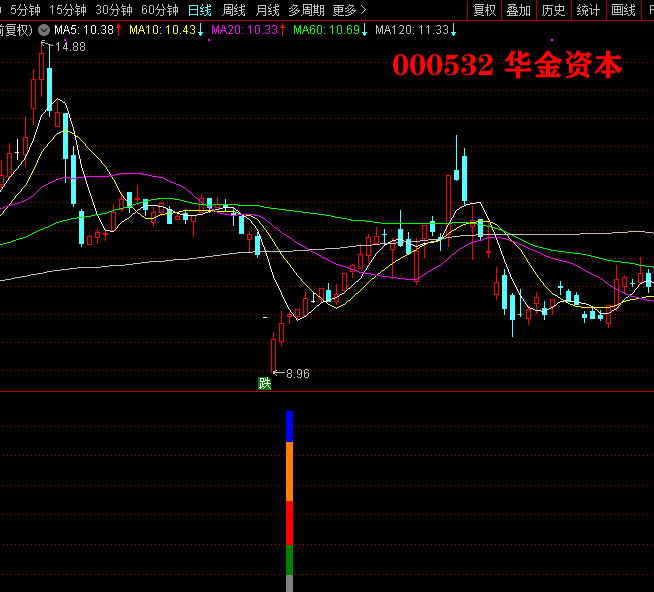Click the 统计 statistics button

click(588, 10)
